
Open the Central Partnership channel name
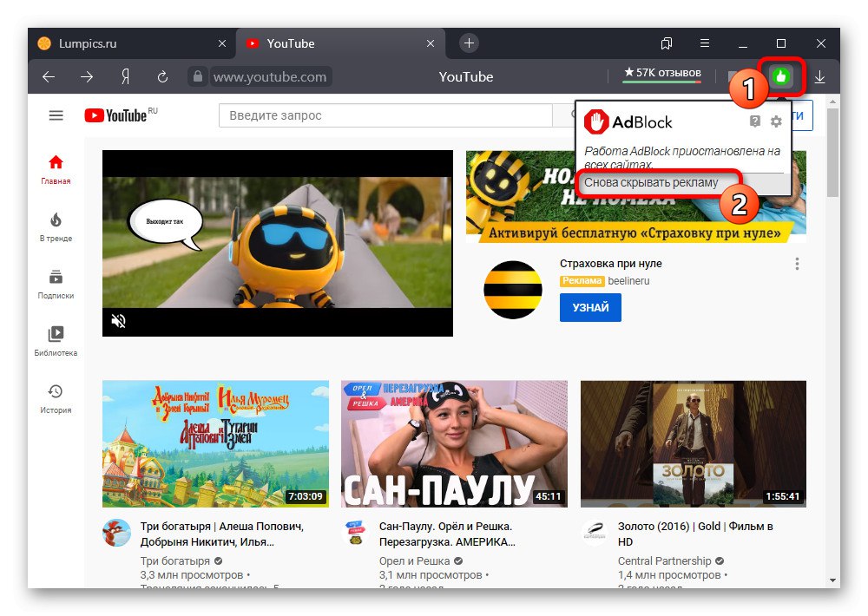[x=664, y=561]
